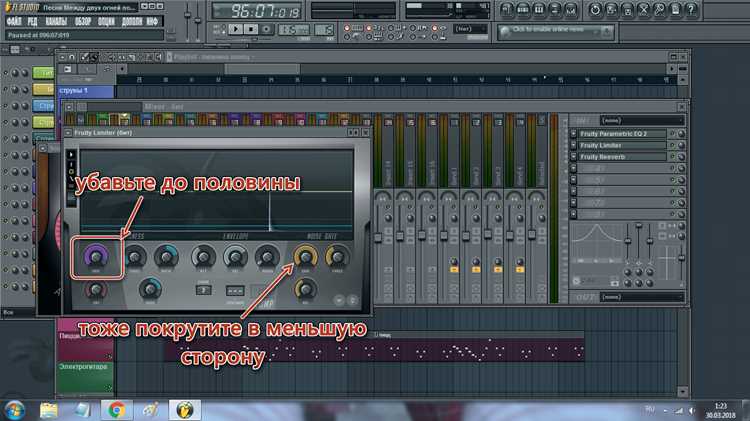
Task: Open the Mixer input (none) dropdown at top
Action: coord(642,121)
